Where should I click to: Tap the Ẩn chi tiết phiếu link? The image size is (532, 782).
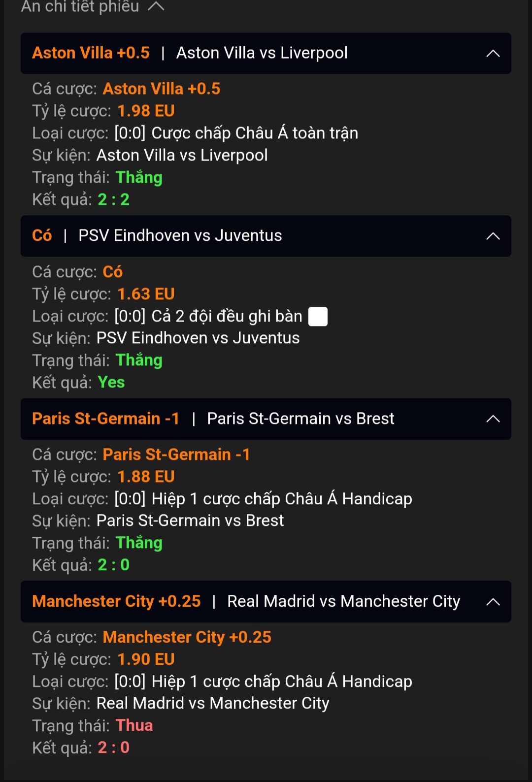click(x=80, y=7)
